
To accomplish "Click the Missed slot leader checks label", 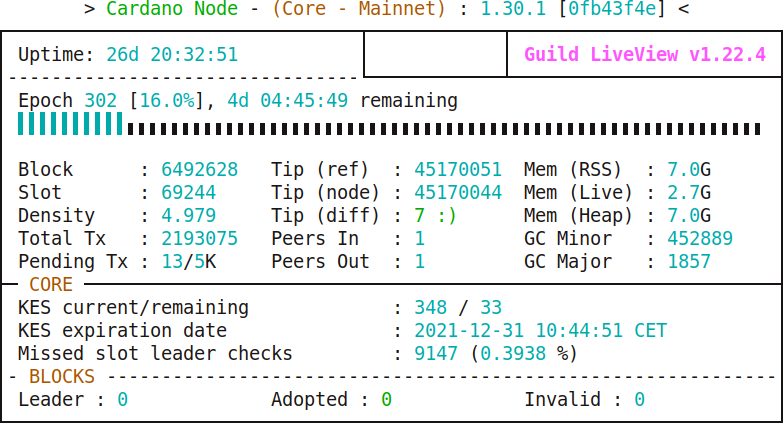I will (x=155, y=354).
